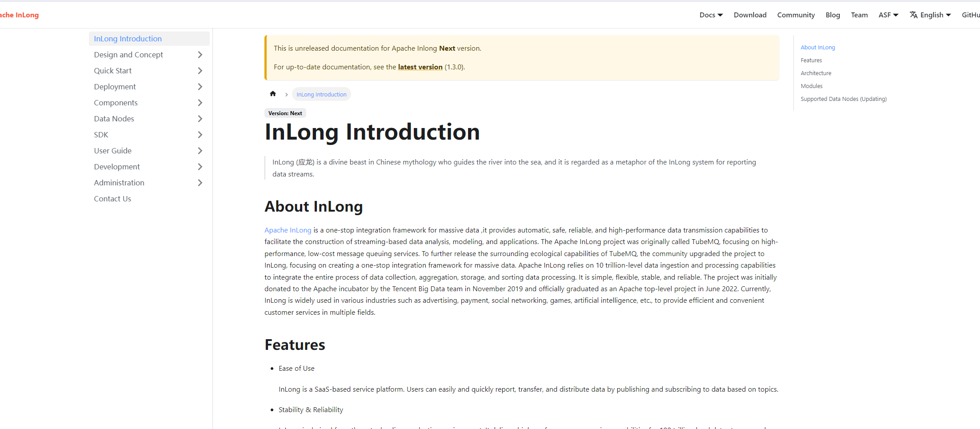Click the Version: Next badge
This screenshot has height=429, width=980.
[285, 113]
